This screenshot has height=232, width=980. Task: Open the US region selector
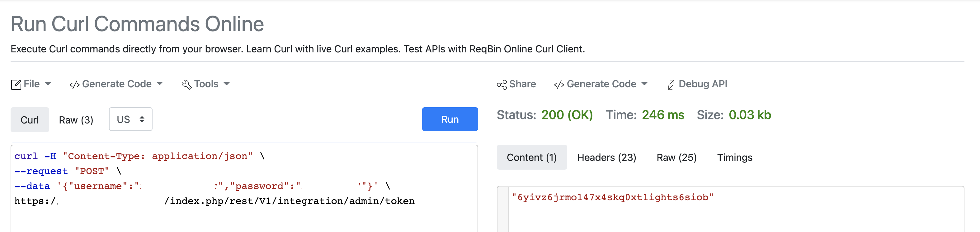pos(130,119)
